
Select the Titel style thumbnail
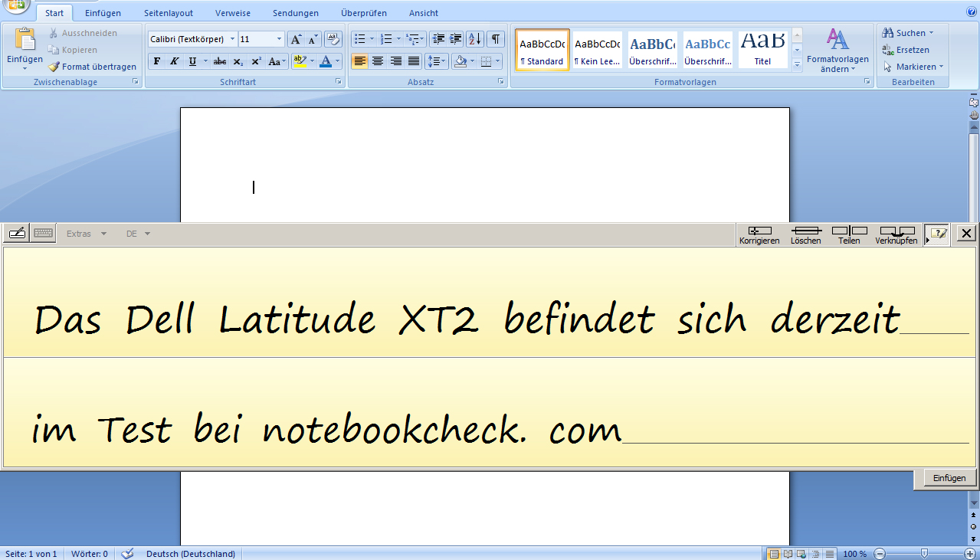coord(763,50)
